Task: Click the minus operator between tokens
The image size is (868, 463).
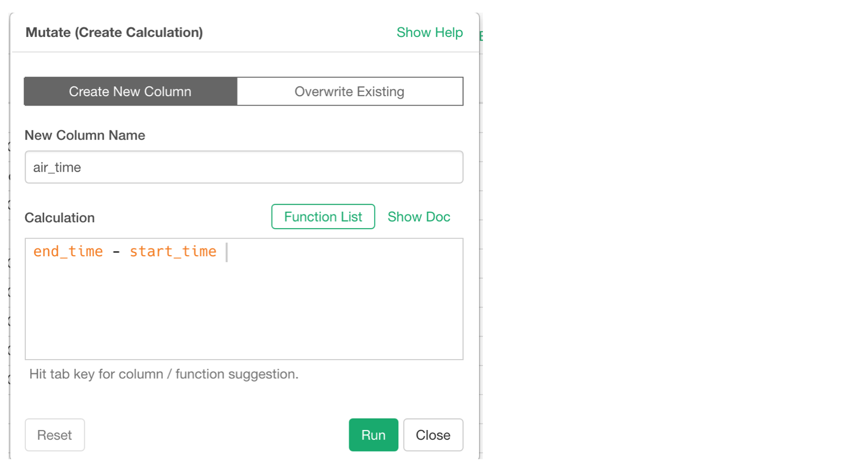Action: (x=117, y=251)
